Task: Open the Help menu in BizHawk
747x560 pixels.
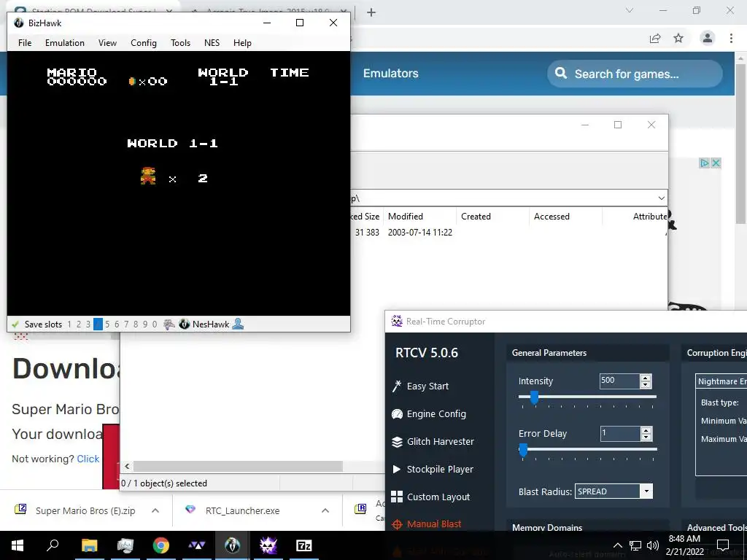Action: tap(242, 43)
